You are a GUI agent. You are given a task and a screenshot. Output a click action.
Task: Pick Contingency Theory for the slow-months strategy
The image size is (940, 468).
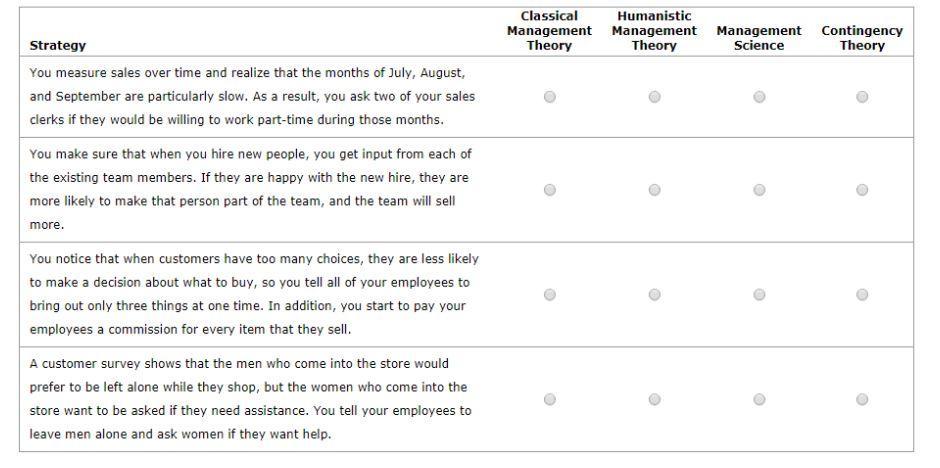862,97
